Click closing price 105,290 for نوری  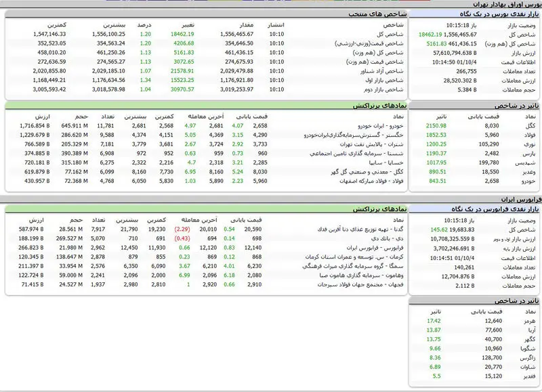[488, 144]
